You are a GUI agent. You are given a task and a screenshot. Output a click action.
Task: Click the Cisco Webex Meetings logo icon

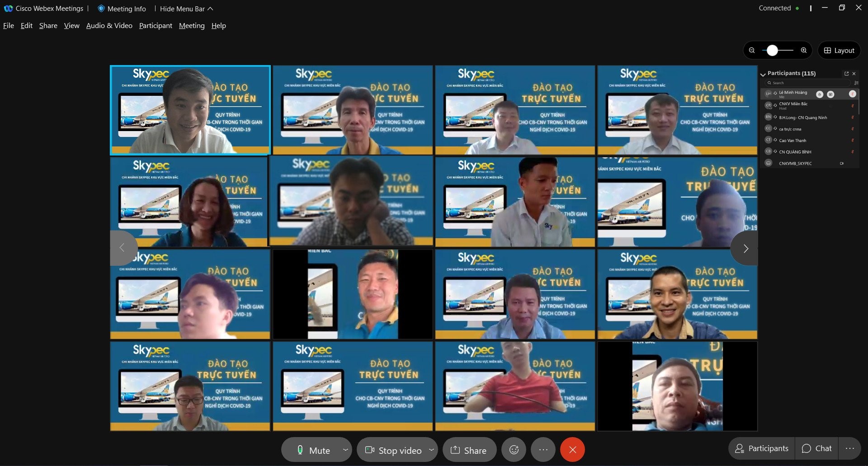click(8, 8)
